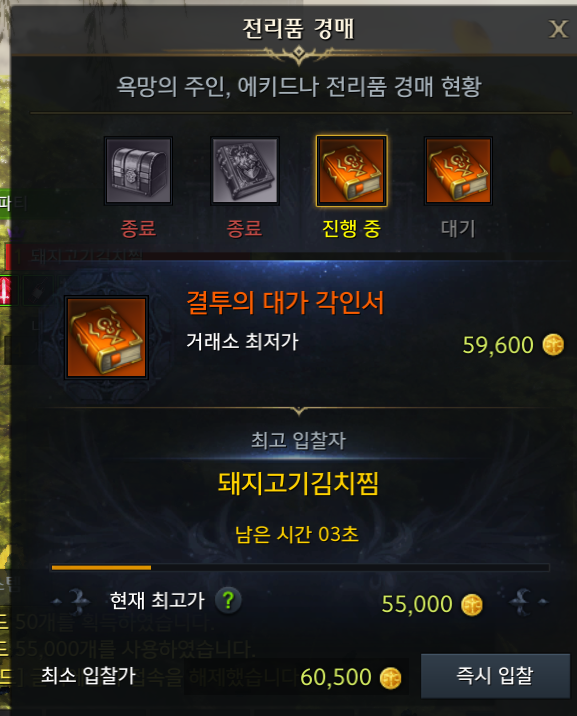
Task: Click gold coin icon beside 60,500
Action: coord(390,678)
